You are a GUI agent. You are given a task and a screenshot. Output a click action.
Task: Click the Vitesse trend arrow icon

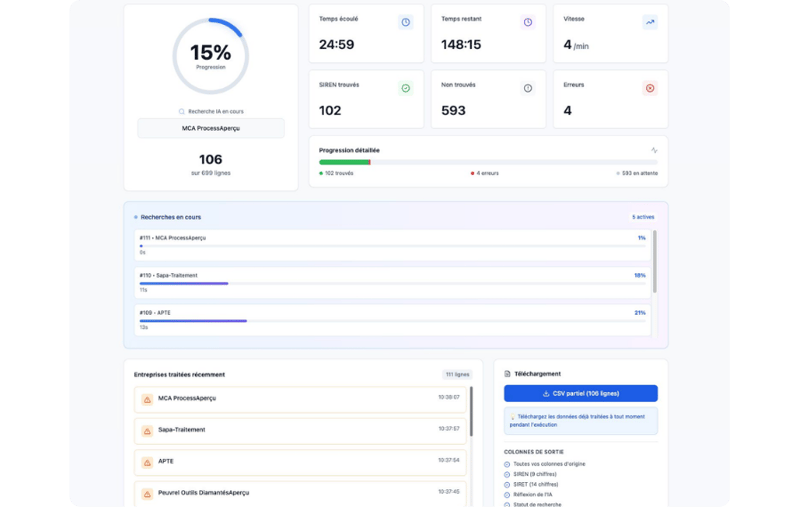(650, 22)
